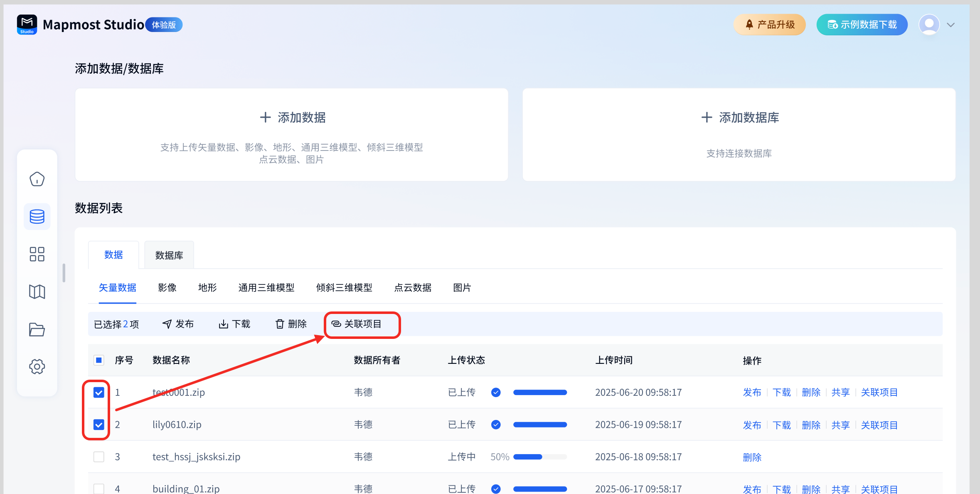Click 关联项目 in the batch toolbar

(357, 324)
